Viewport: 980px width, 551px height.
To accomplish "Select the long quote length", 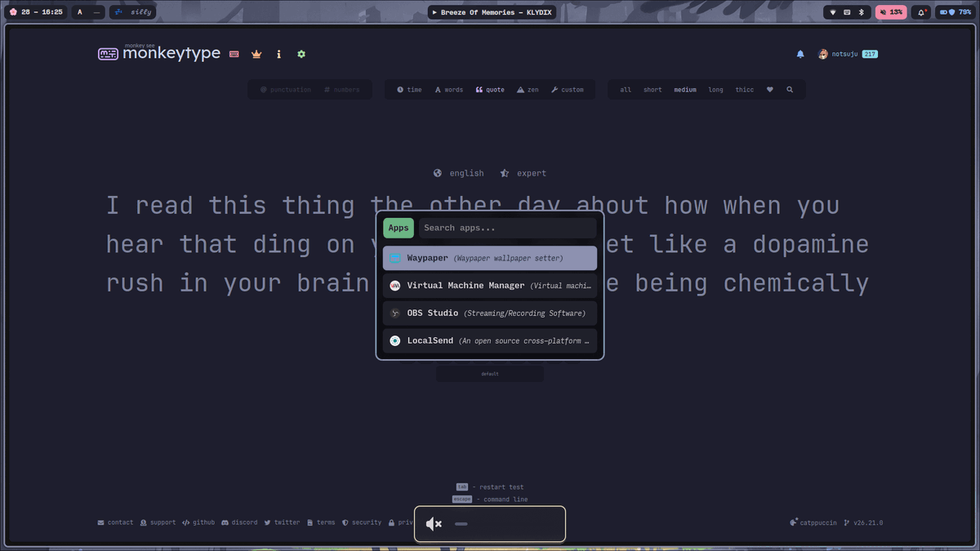I will [715, 90].
